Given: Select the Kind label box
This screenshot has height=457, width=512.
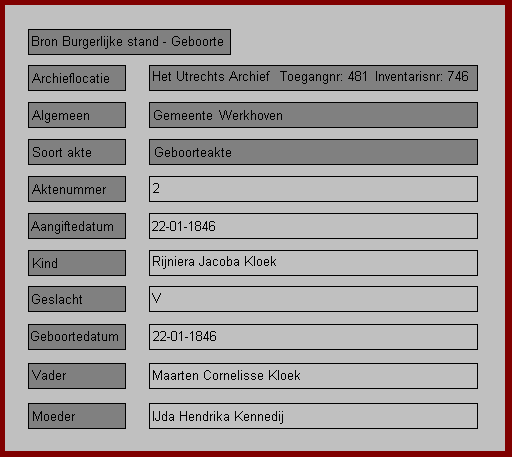Looking at the screenshot, I should pyautogui.click(x=77, y=263).
